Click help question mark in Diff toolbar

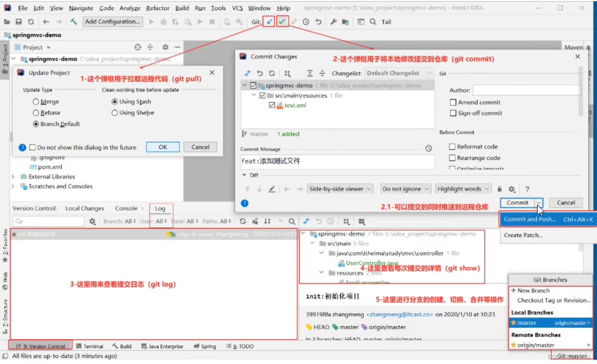click(527, 189)
